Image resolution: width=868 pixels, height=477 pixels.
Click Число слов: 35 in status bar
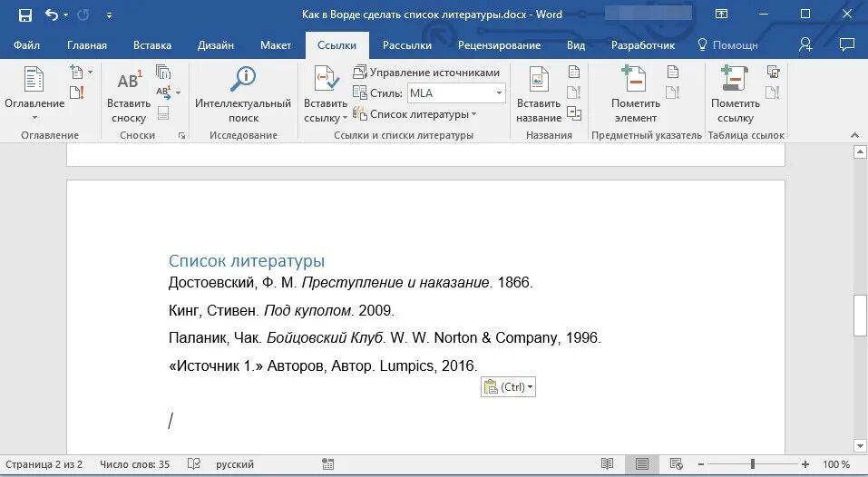point(134,465)
